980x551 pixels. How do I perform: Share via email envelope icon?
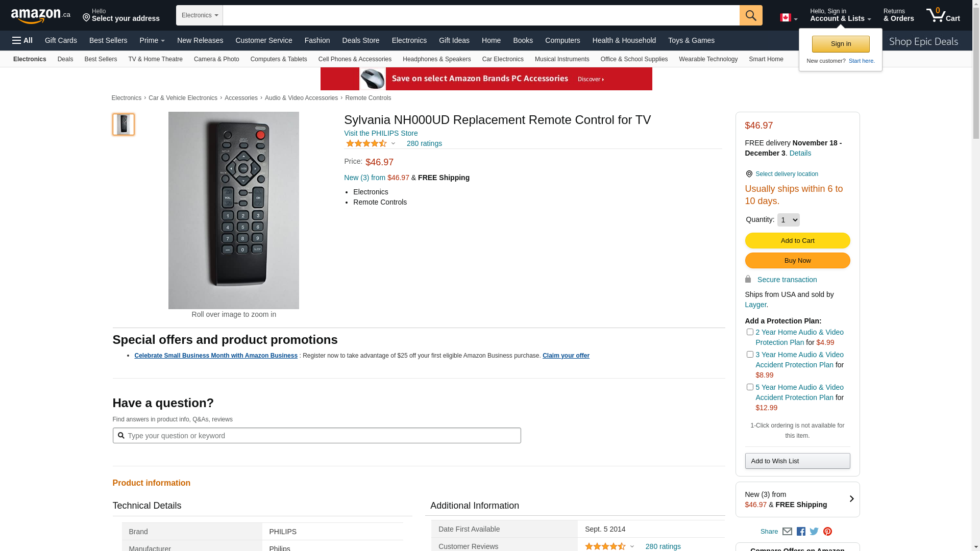787,532
